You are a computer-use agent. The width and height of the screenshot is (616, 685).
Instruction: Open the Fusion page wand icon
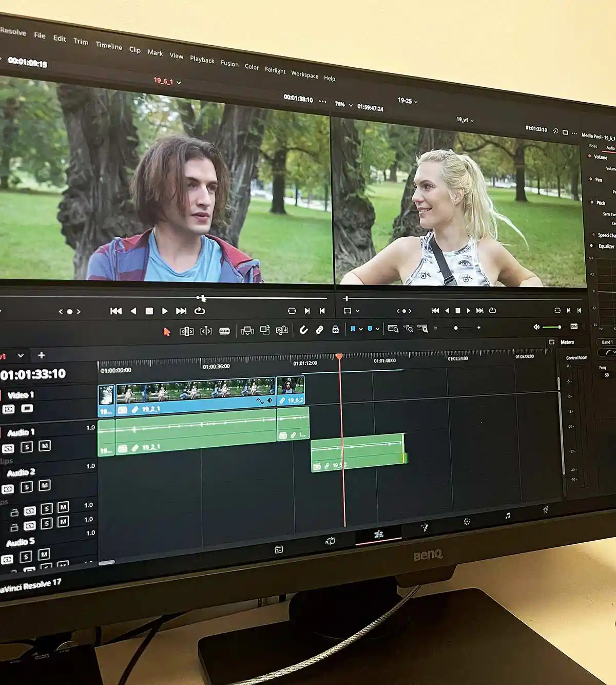425,527
